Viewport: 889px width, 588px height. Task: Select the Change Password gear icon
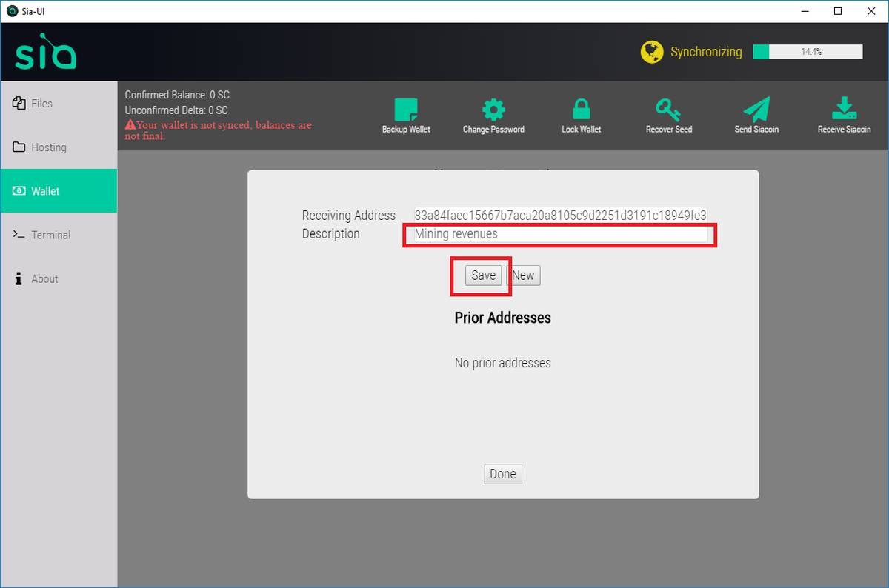tap(493, 108)
